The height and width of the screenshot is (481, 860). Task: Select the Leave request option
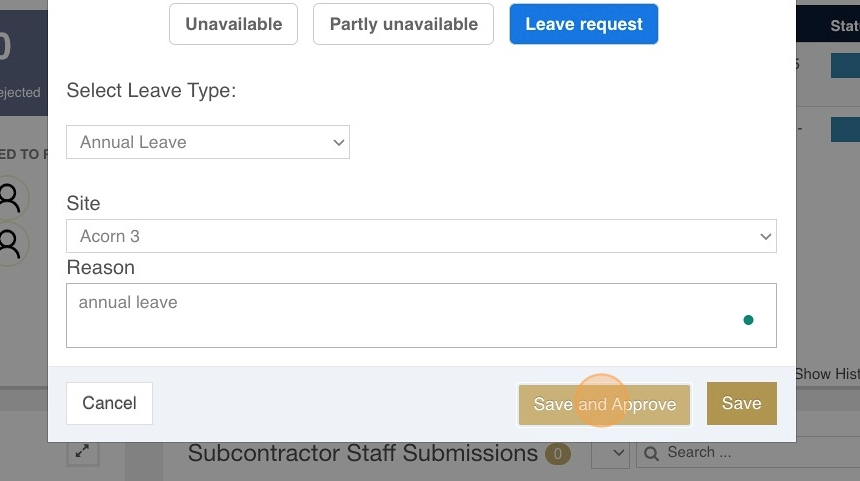[584, 24]
